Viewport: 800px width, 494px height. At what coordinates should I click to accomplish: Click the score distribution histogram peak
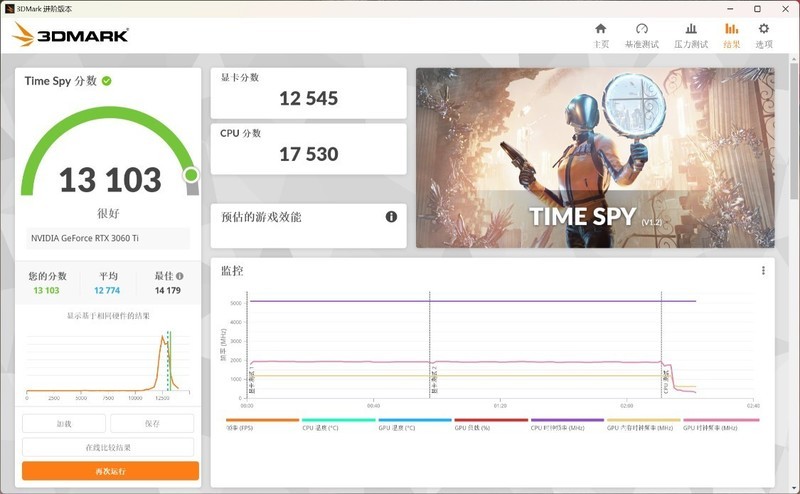point(163,338)
